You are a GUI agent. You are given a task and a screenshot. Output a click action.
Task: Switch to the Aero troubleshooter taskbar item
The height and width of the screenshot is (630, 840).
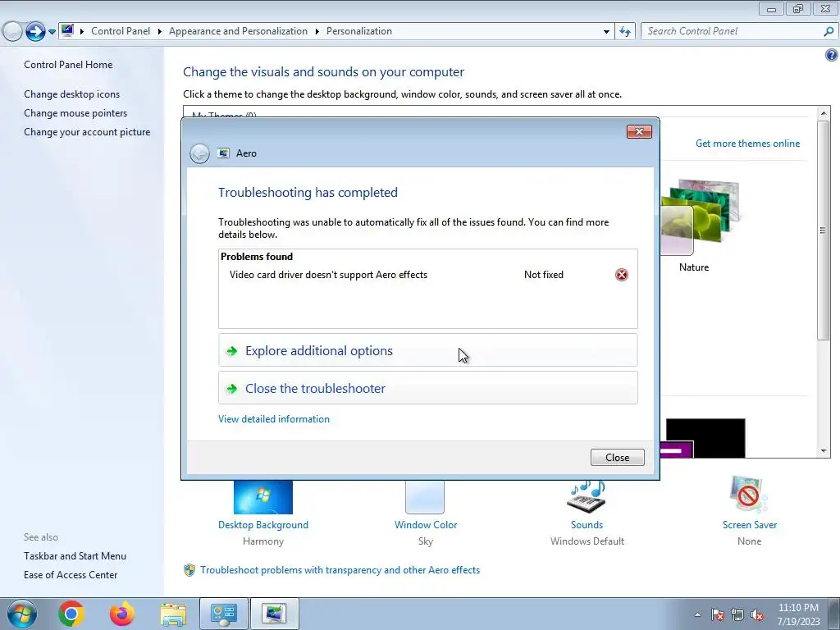pyautogui.click(x=274, y=614)
